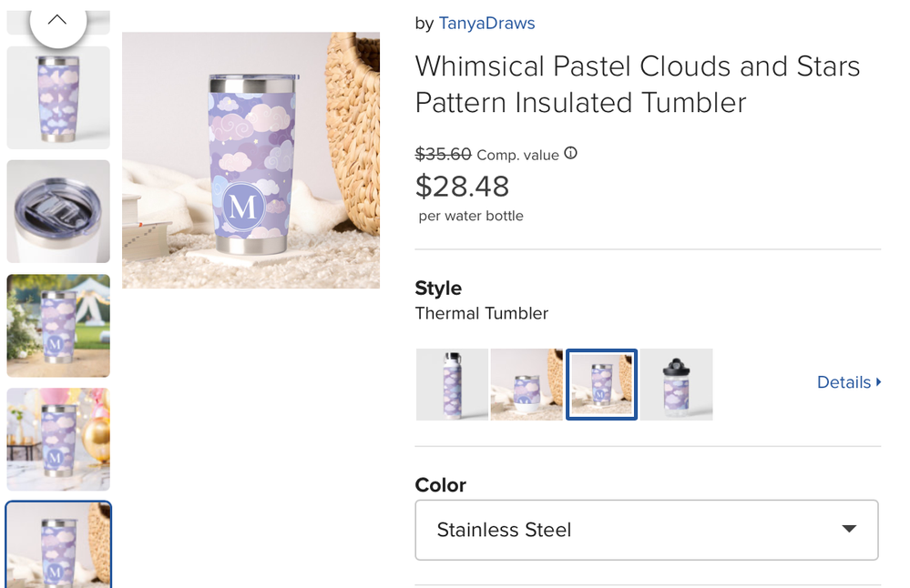
Task: Click the Comp. value label
Action: point(517,155)
